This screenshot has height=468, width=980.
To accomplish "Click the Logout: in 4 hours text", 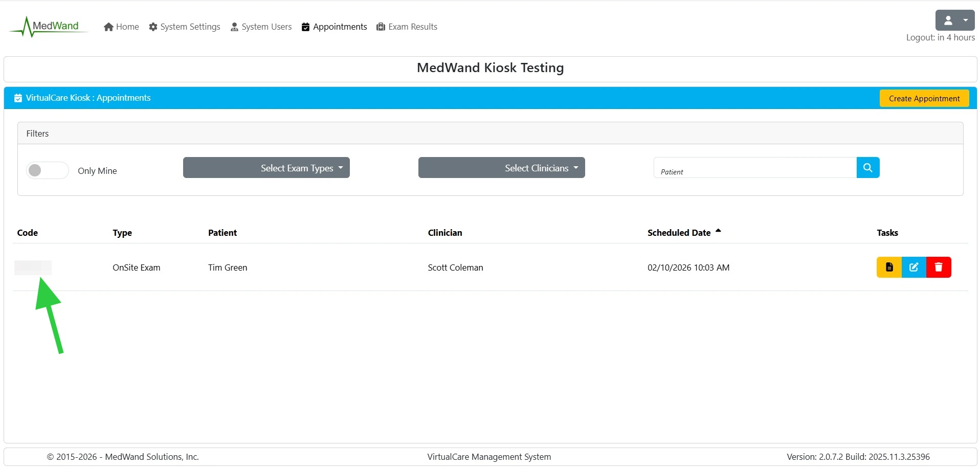I will coord(941,37).
